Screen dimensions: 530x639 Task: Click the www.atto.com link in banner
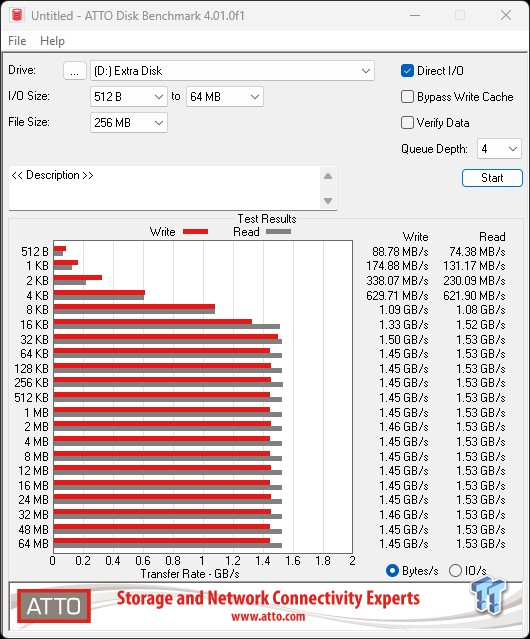(x=268, y=616)
